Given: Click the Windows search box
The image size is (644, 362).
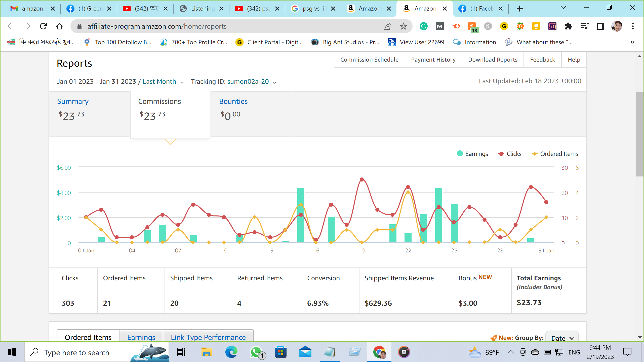Looking at the screenshot, I should point(97,352).
